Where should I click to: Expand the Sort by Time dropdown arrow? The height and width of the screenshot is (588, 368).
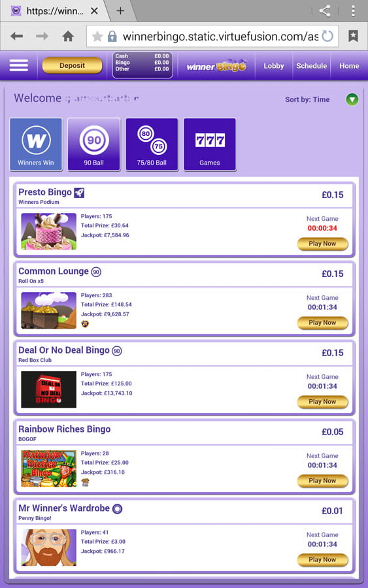352,99
